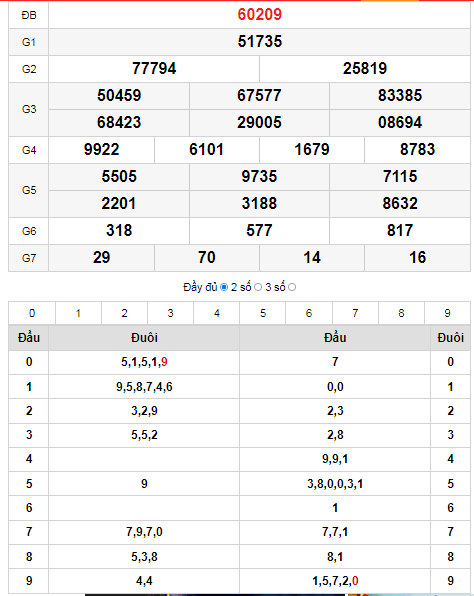
Task: Click tail values '3,2,9' for head 2
Action: click(144, 411)
